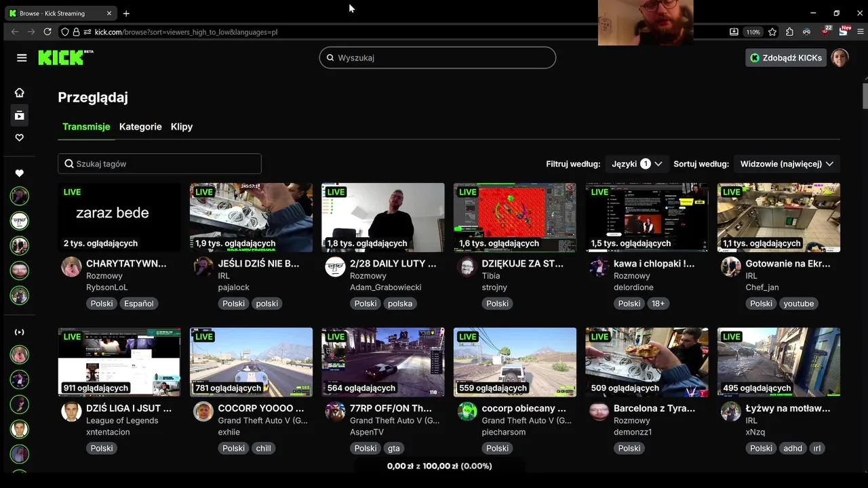The image size is (868, 488).
Task: Open the Widzowie (najwięcej) sort dropdown
Action: [x=787, y=164]
